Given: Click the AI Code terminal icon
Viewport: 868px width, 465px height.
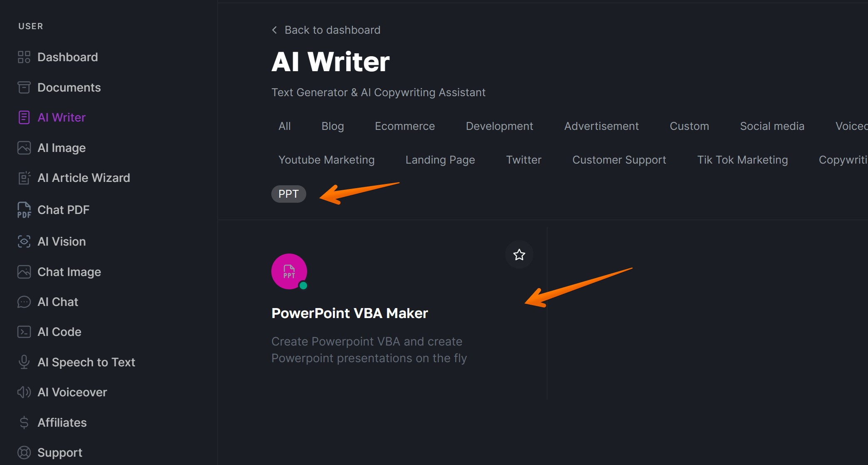Looking at the screenshot, I should tap(24, 332).
